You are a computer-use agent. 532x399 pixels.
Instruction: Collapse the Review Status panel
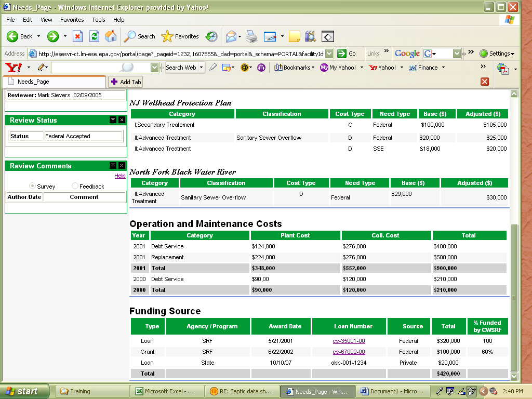click(113, 120)
